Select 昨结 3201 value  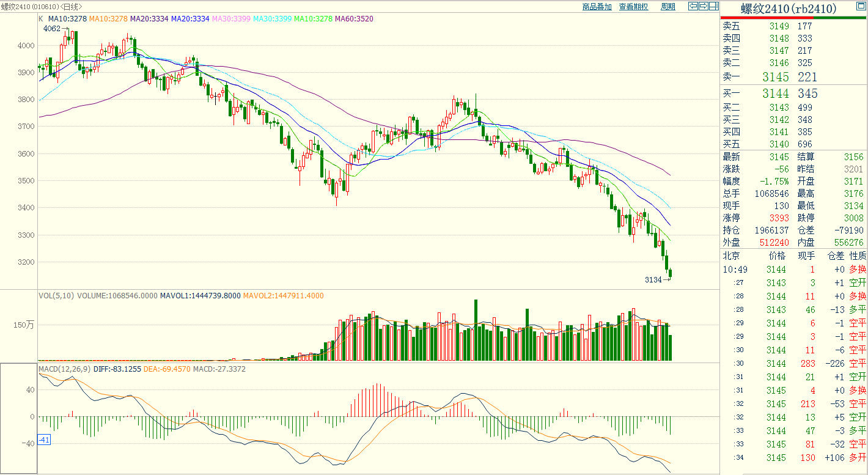click(854, 169)
